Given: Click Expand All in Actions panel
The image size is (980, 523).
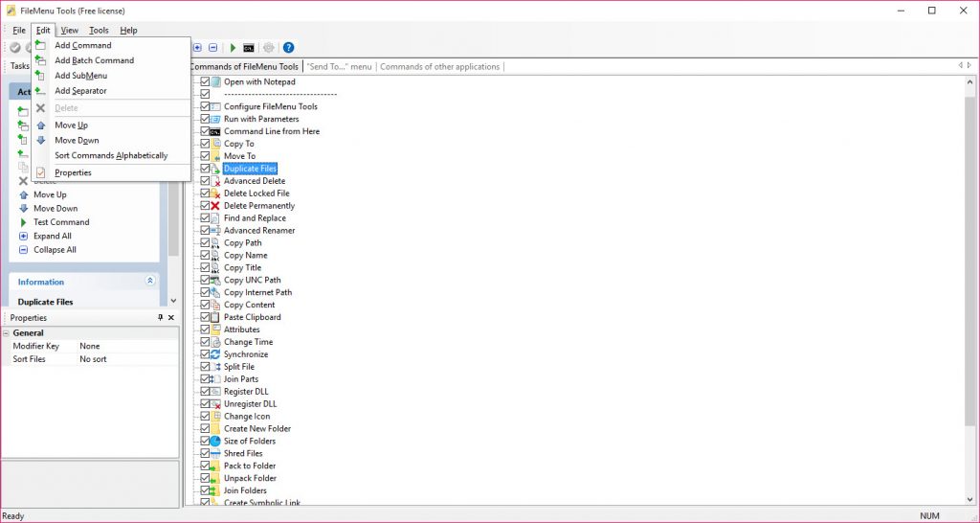Looking at the screenshot, I should point(53,236).
